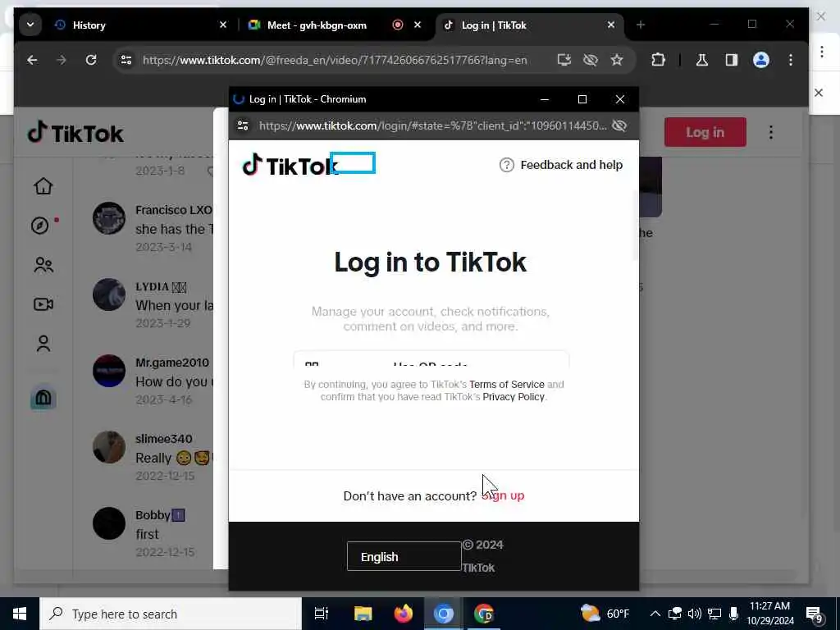Screen dimensions: 840x630
Task: Click the Sign up link
Action: tap(504, 495)
